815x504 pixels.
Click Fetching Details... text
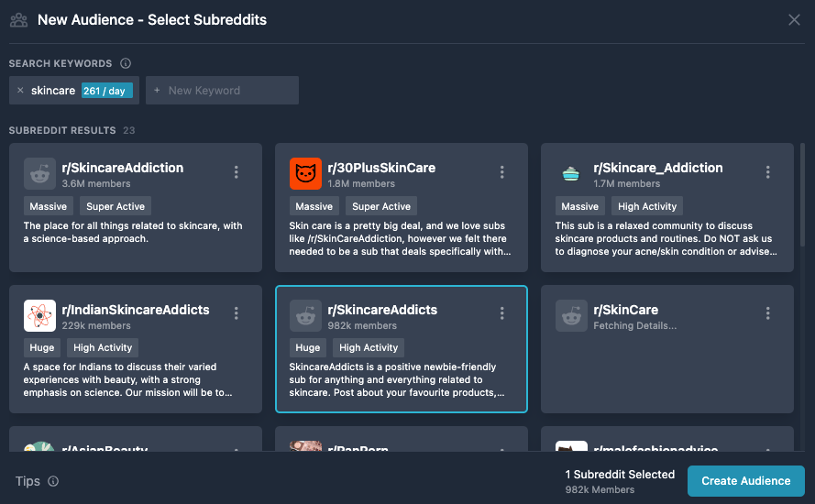click(x=635, y=326)
